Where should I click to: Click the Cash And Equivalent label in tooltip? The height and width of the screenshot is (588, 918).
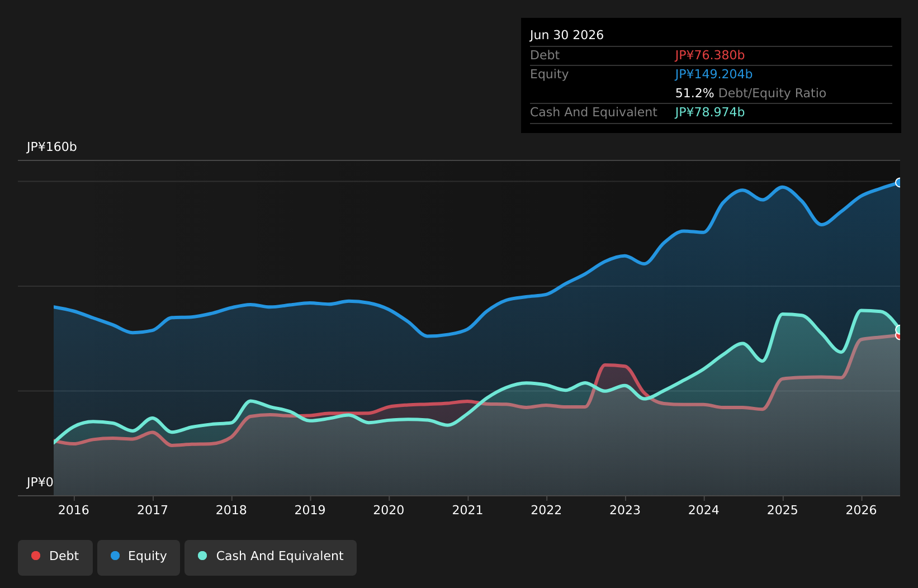tap(594, 112)
